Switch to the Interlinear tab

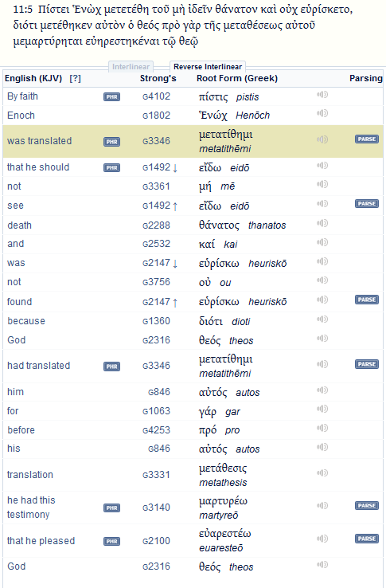tap(131, 67)
